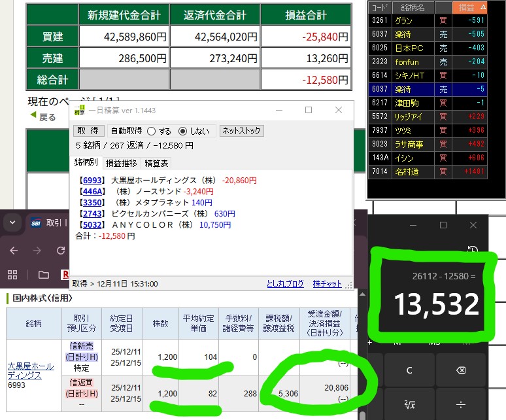Open the browser apps grid icon
506x420 pixels.
[x=12, y=274]
